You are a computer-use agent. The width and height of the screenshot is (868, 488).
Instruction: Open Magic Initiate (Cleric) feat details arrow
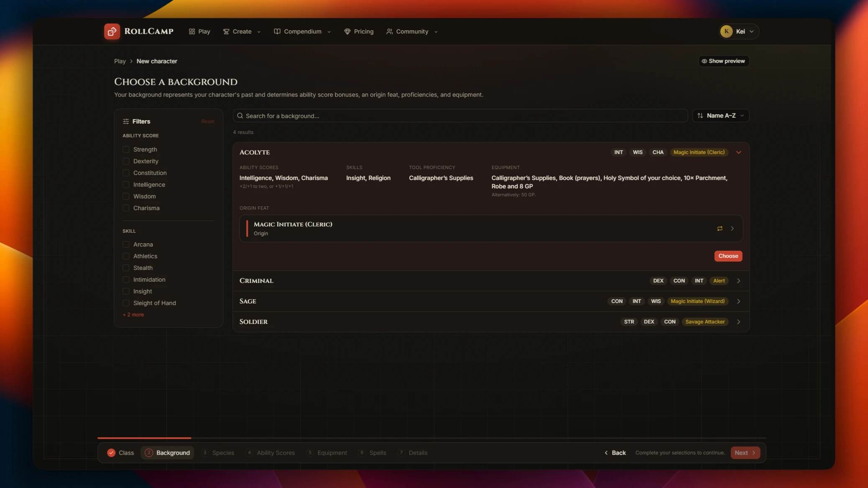click(732, 229)
